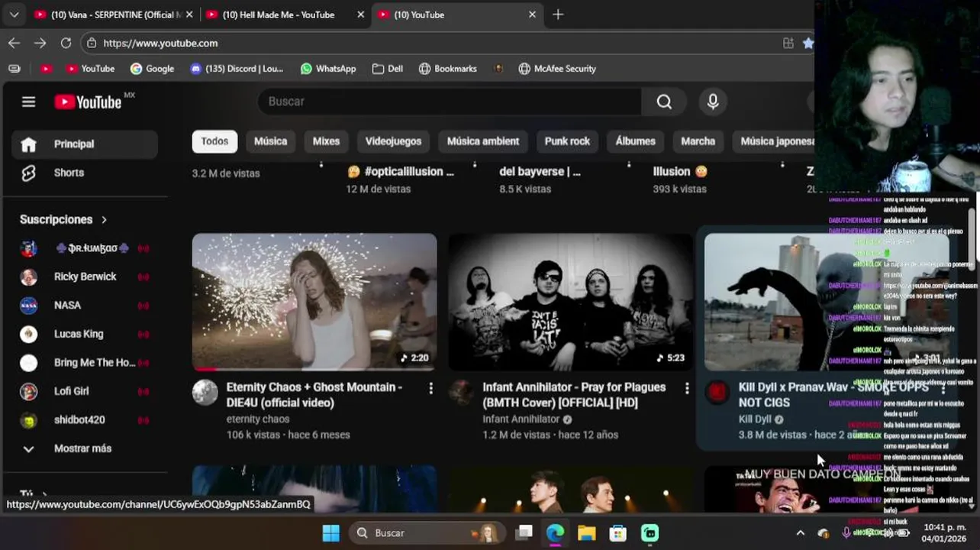This screenshot has height=550, width=980.
Task: Close the Hell Made Me tab
Action: pyautogui.click(x=361, y=15)
